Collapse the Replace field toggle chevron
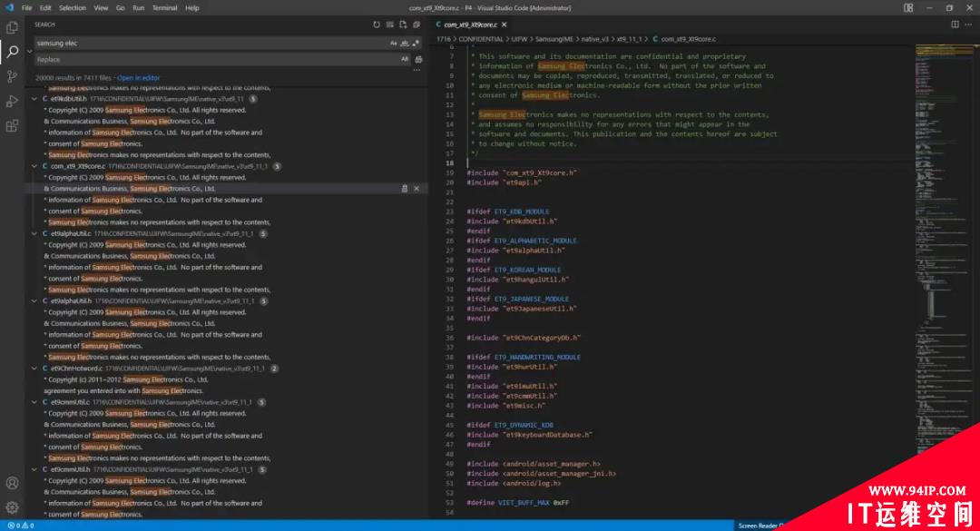This screenshot has height=531, width=980. coord(29,52)
